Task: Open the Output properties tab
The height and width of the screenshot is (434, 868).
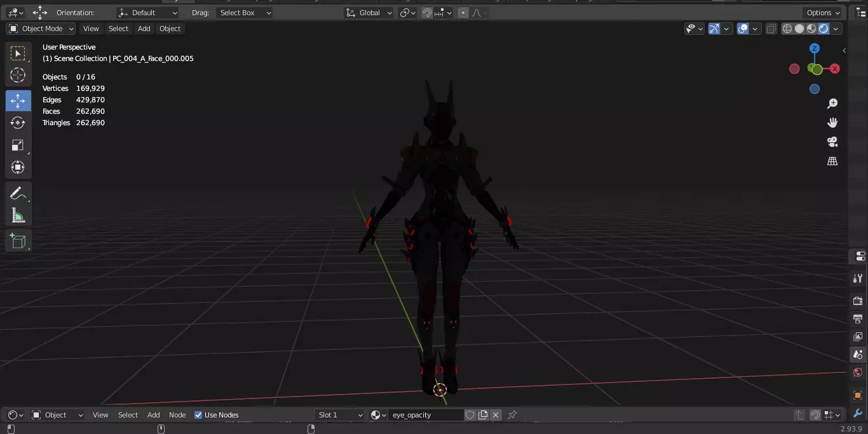Action: (858, 318)
